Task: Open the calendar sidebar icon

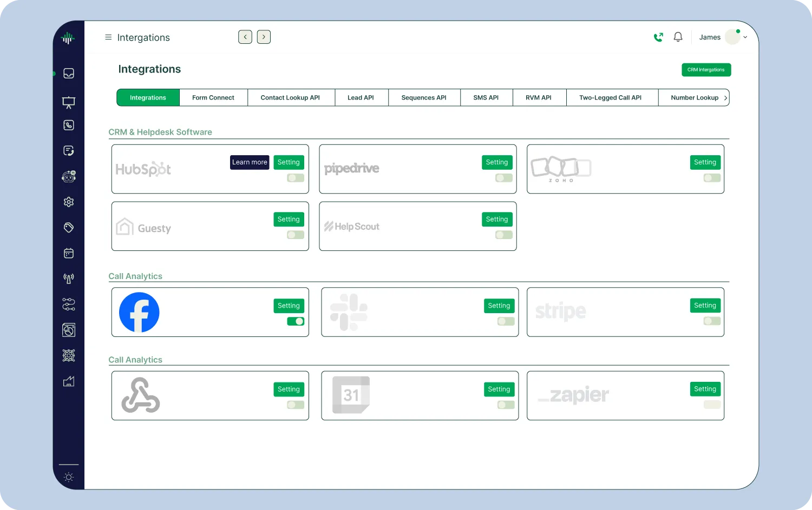Action: [69, 253]
